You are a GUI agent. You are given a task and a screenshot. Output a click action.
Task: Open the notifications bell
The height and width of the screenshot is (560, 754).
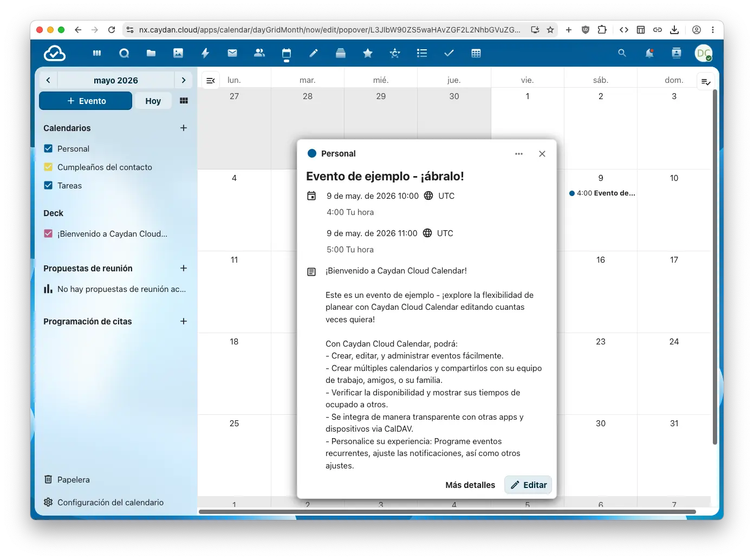tap(649, 53)
